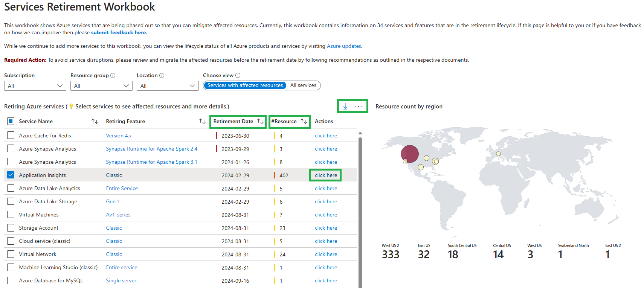
Task: Click the South Central US count 18
Action: [453, 254]
